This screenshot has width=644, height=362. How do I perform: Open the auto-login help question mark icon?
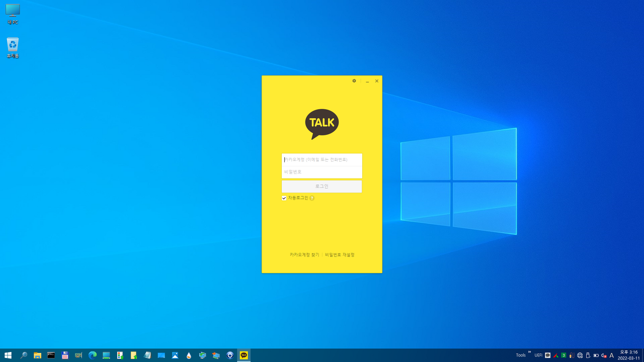(312, 198)
